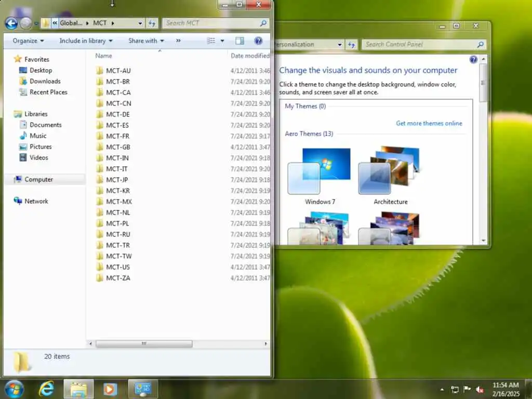This screenshot has width=532, height=399.
Task: Click the Back arrow in Explorer
Action: pos(11,23)
